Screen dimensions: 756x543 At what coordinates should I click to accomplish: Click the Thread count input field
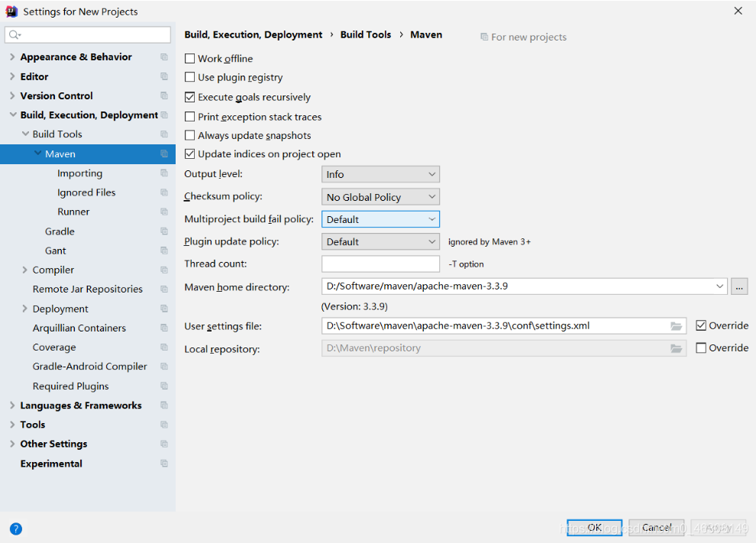(x=380, y=263)
